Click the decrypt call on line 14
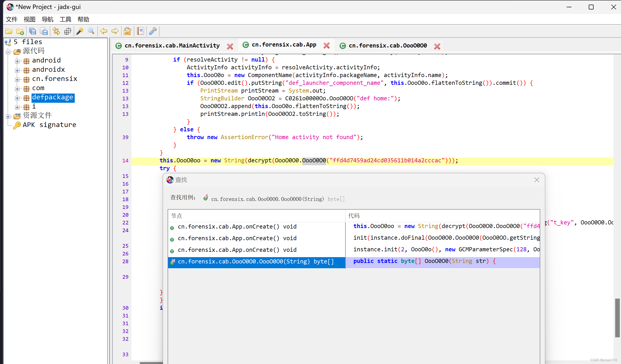621x364 pixels. (x=260, y=161)
